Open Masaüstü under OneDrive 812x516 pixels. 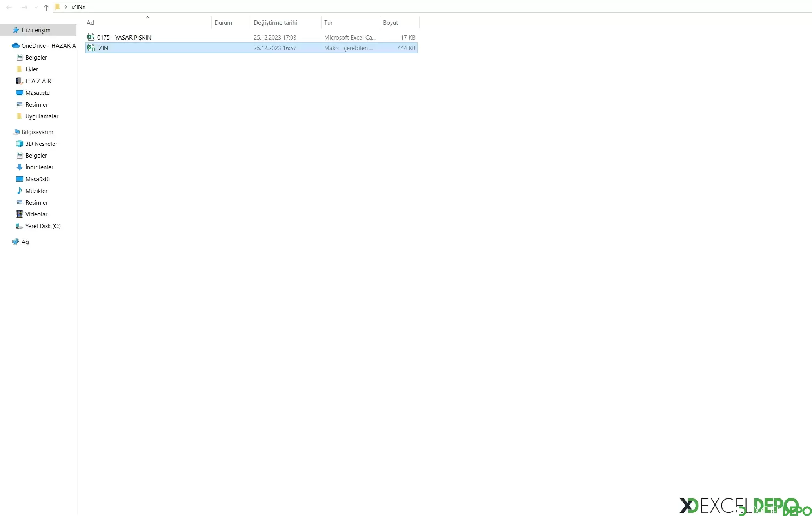(x=38, y=93)
